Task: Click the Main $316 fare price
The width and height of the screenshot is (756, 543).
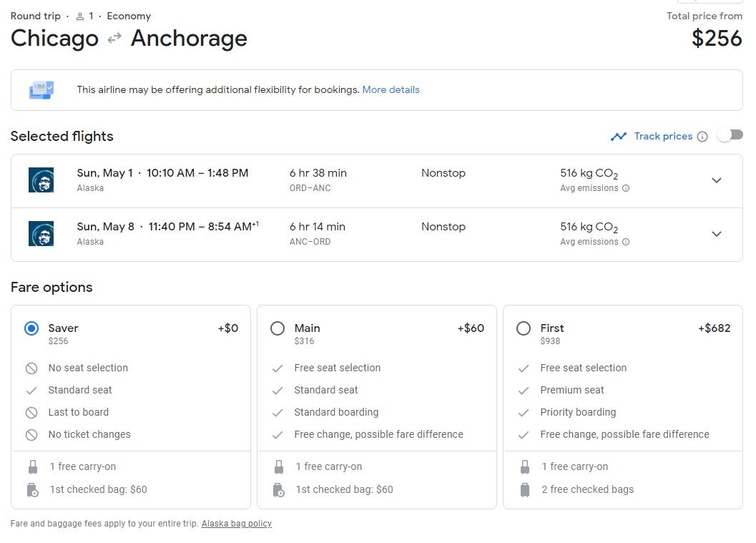Action: pos(304,341)
